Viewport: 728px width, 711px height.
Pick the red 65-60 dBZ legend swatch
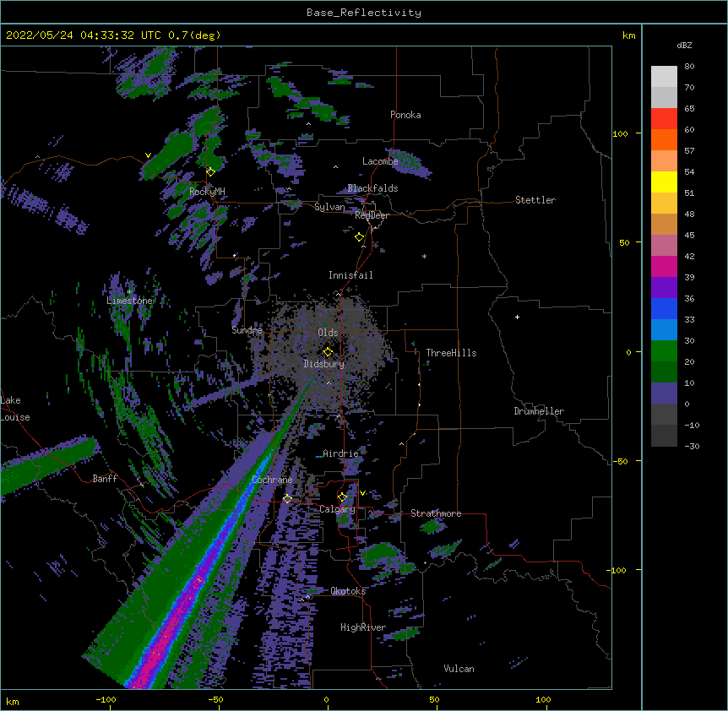coord(664,118)
